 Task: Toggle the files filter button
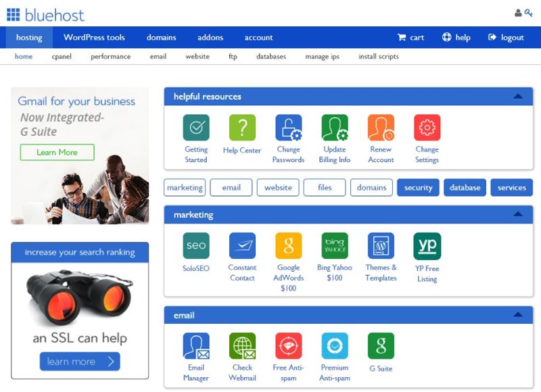click(x=325, y=187)
